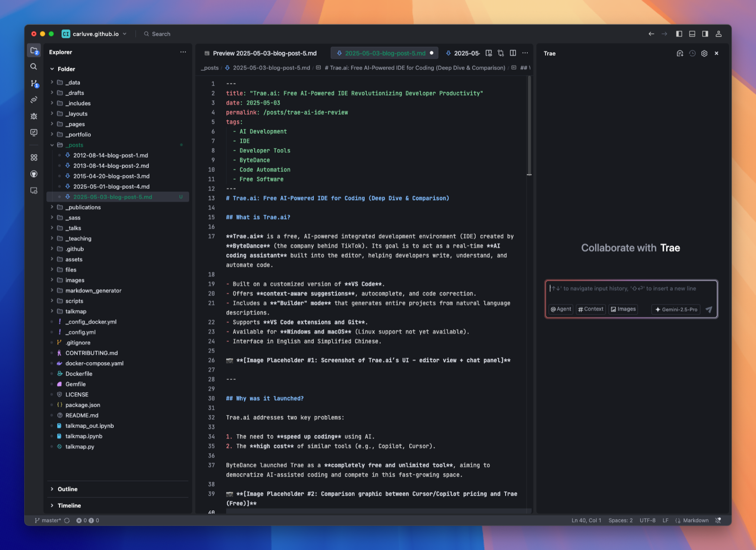Toggle the secondary AI side bar
The width and height of the screenshot is (756, 550).
pyautogui.click(x=705, y=34)
